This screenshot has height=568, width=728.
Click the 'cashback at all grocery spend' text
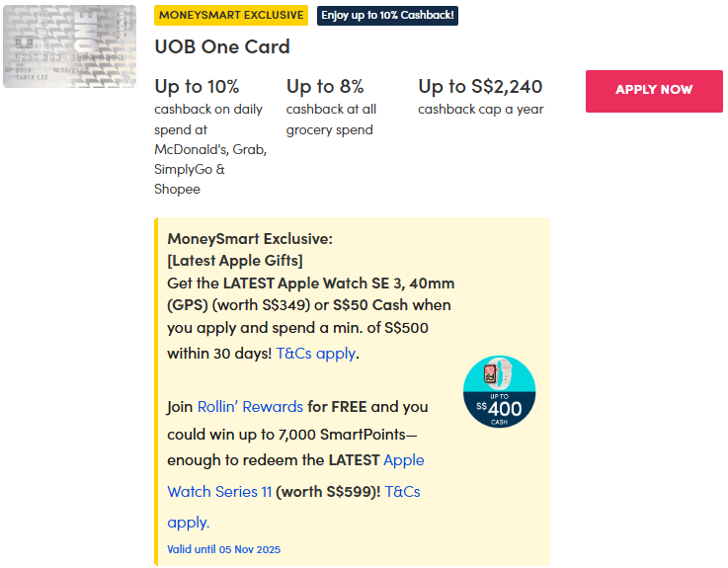tap(331, 120)
